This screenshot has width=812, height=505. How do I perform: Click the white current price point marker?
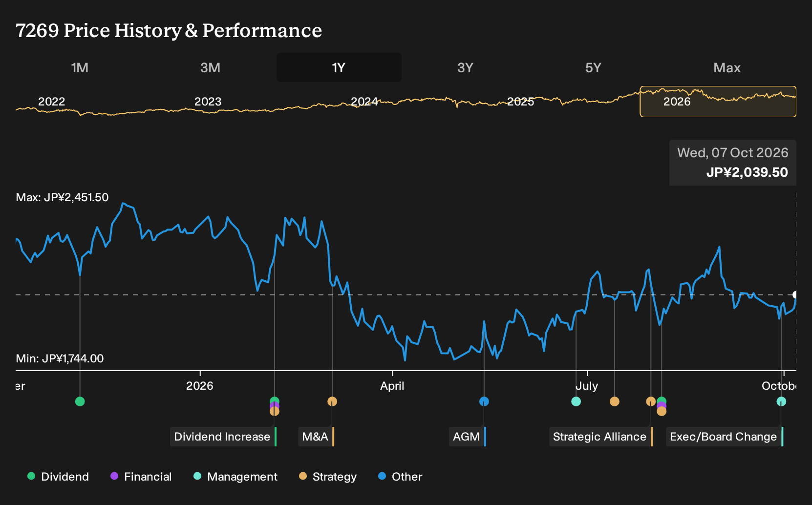[x=795, y=295]
